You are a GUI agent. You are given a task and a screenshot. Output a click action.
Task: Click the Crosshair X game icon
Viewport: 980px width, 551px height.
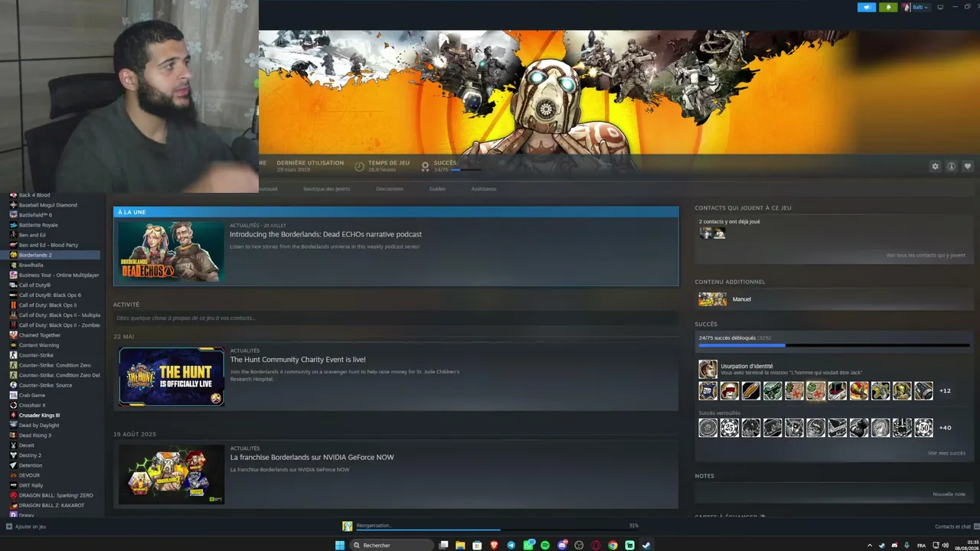(x=13, y=405)
